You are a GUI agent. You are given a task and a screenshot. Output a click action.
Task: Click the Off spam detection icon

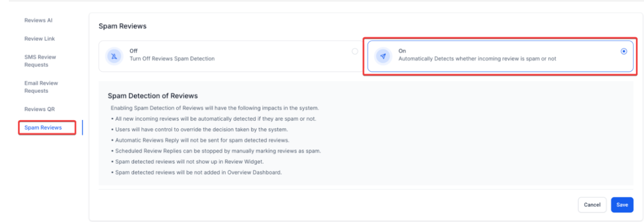coord(114,56)
